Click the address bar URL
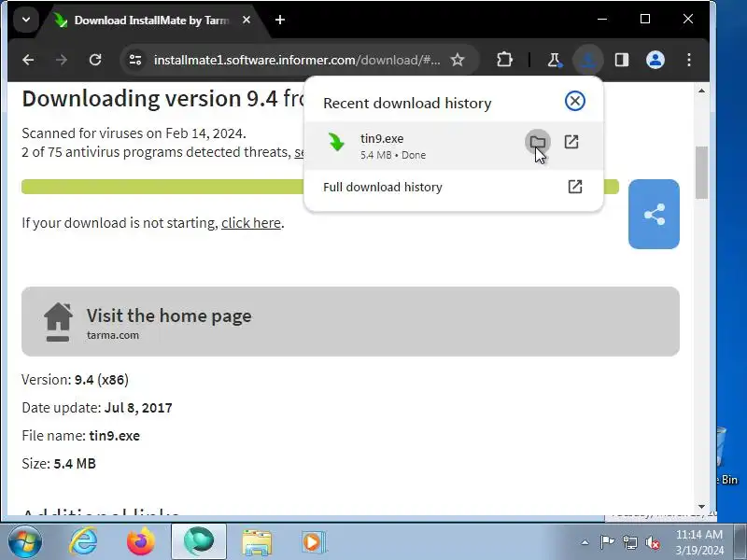 (x=297, y=60)
